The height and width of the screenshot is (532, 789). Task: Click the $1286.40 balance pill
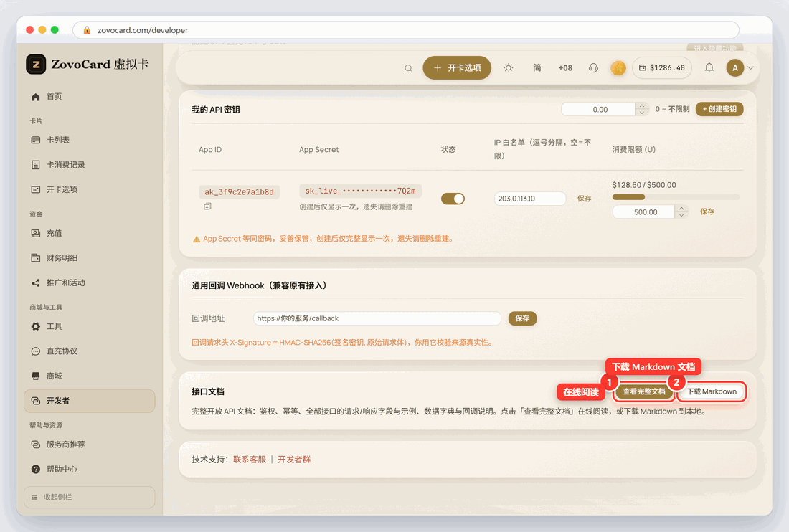click(x=662, y=68)
